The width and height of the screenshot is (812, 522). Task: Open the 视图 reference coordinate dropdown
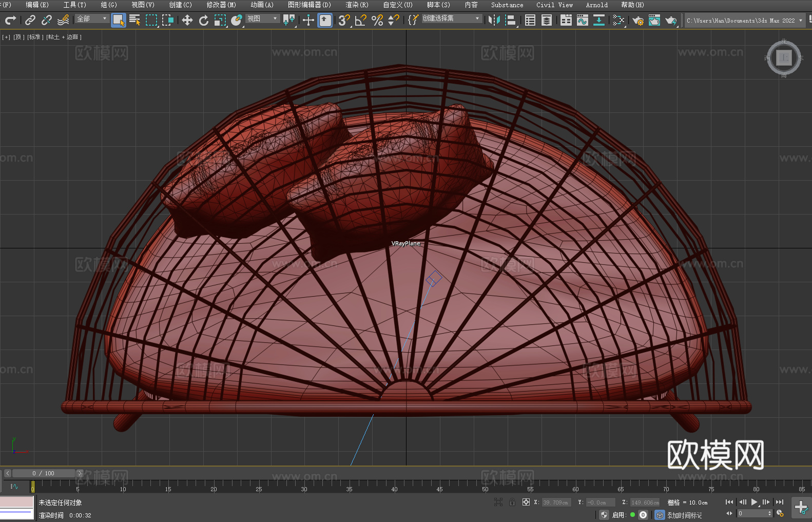tap(262, 18)
